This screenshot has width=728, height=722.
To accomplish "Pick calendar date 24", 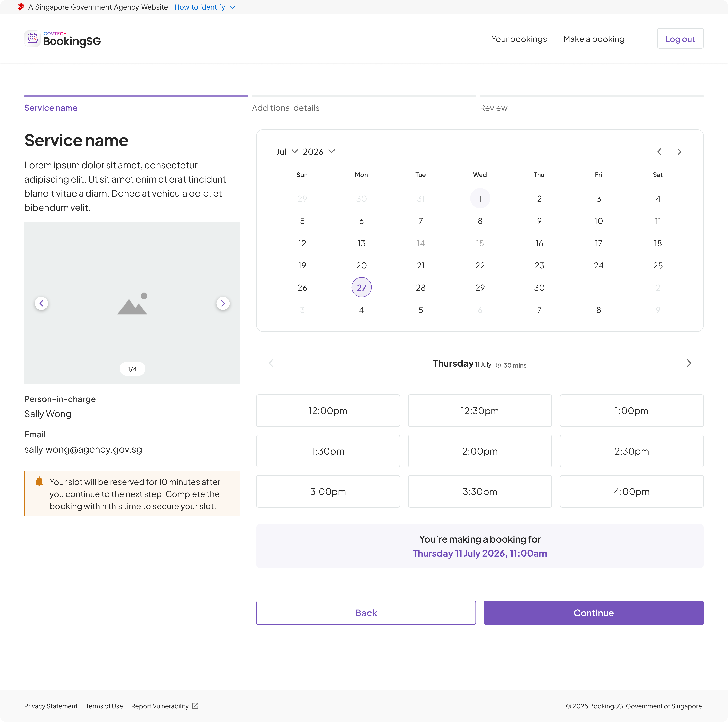I will click(x=598, y=265).
